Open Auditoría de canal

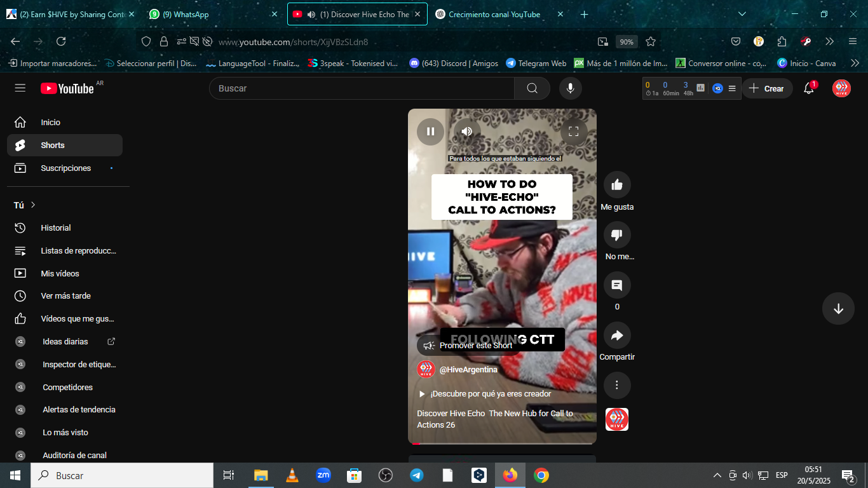65,456
